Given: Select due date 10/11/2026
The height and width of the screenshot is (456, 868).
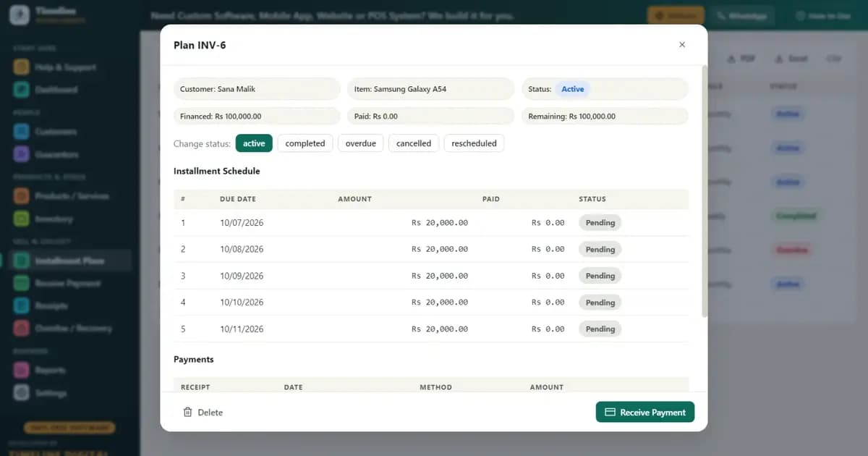Looking at the screenshot, I should point(242,329).
